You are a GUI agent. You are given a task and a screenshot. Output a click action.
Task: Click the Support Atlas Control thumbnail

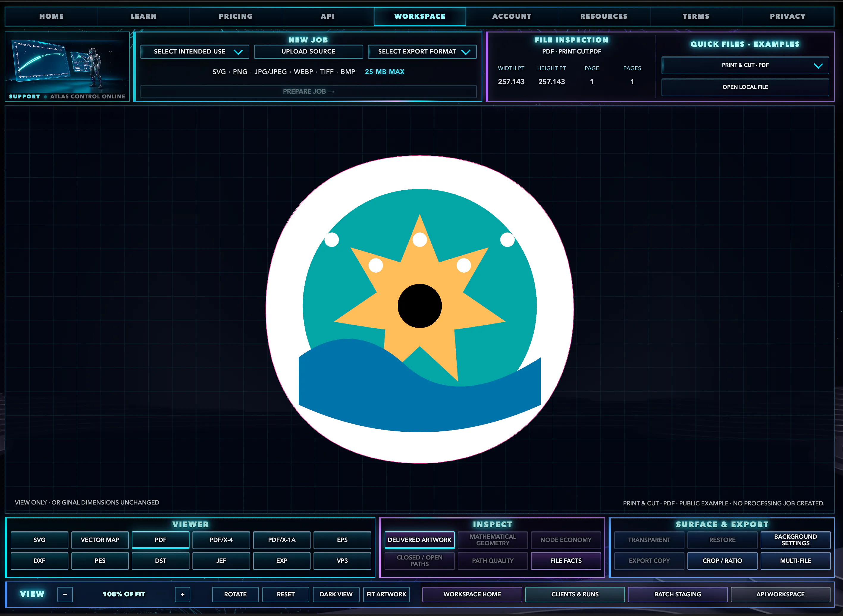click(67, 66)
